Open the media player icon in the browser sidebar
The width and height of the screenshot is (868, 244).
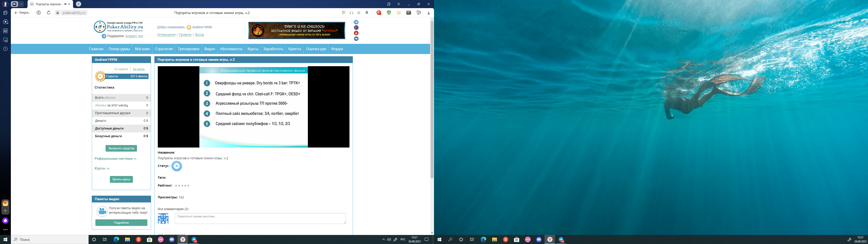[5, 22]
